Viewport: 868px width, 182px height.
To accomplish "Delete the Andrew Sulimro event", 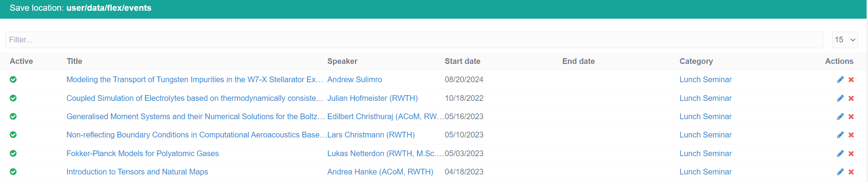I will tap(851, 80).
